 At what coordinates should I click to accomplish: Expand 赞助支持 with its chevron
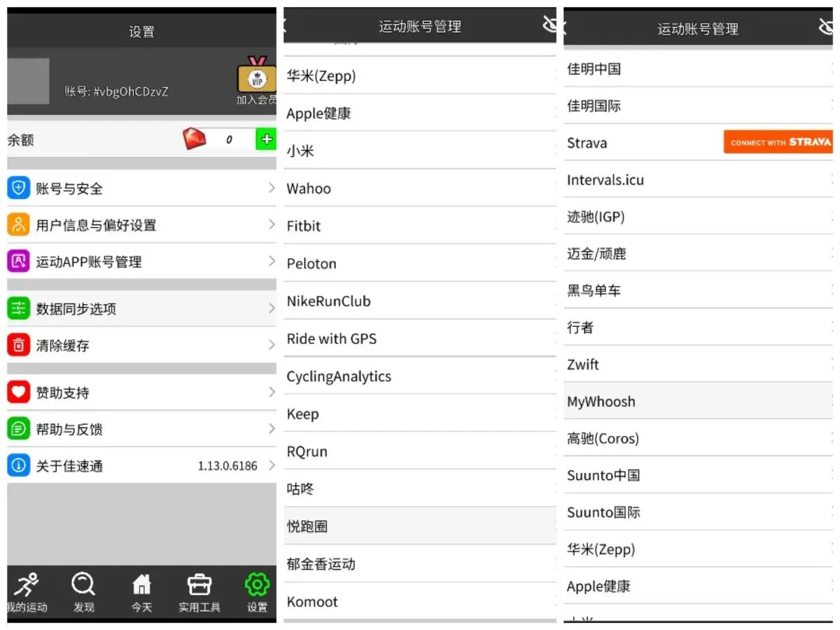pos(271,391)
